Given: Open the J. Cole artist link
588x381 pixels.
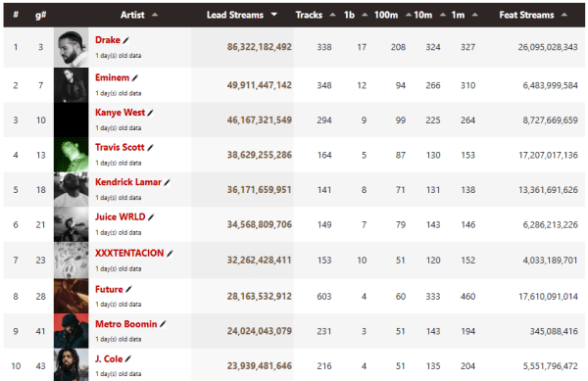Looking at the screenshot, I should (x=109, y=359).
